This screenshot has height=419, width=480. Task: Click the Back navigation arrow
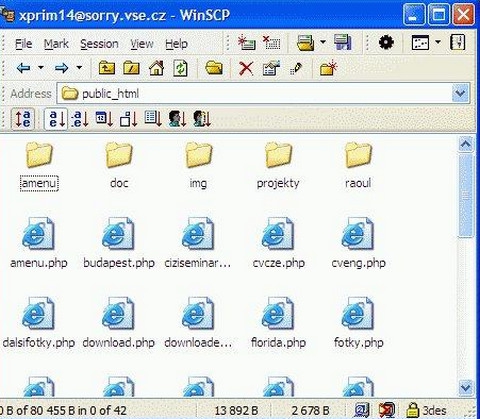pyautogui.click(x=23, y=68)
